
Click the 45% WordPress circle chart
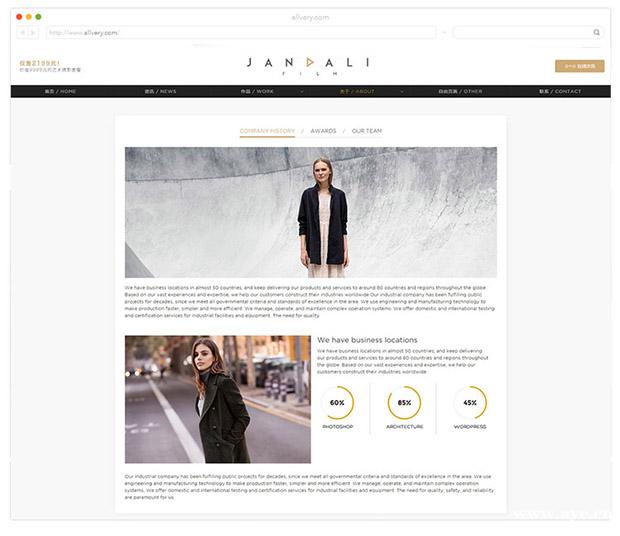470,403
